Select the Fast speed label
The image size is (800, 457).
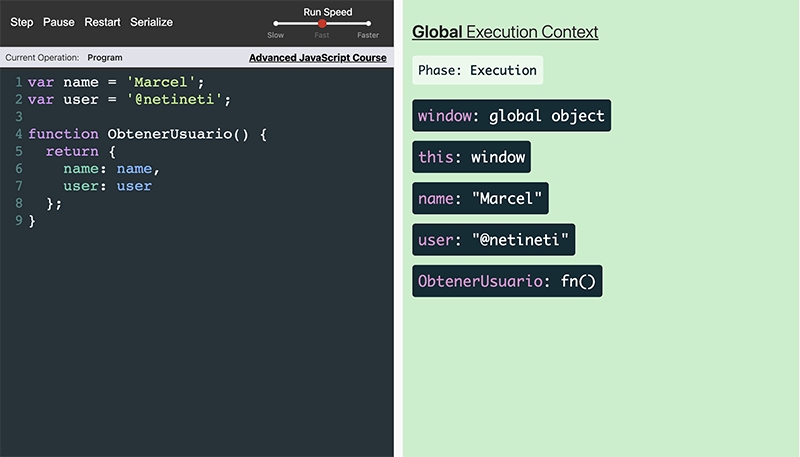(321, 35)
